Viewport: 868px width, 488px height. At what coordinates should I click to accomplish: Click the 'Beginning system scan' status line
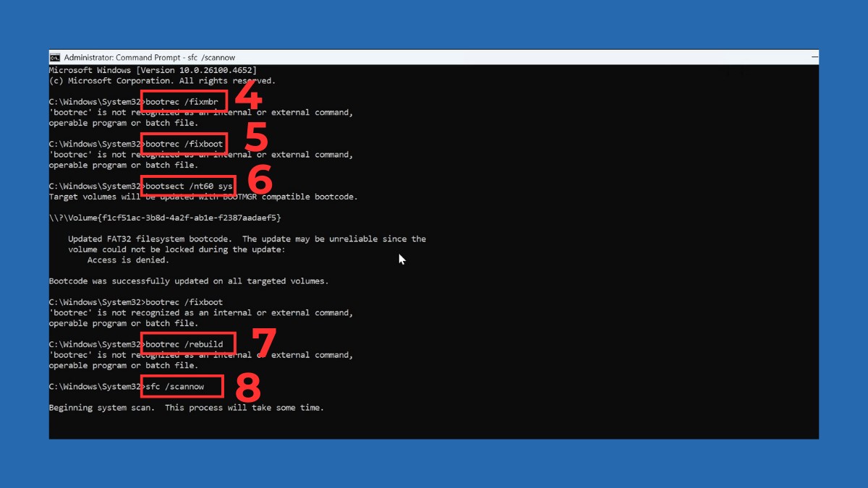(x=187, y=408)
